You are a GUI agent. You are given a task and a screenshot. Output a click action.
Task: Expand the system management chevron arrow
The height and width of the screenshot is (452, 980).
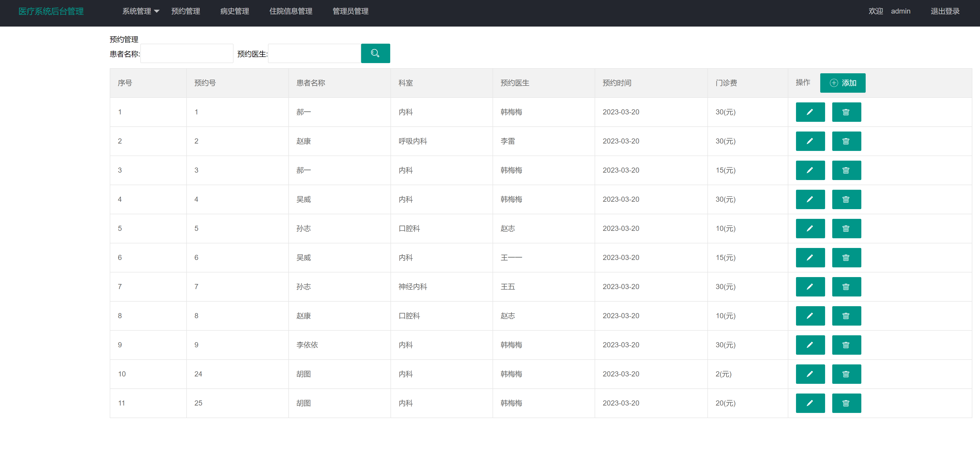pyautogui.click(x=157, y=11)
